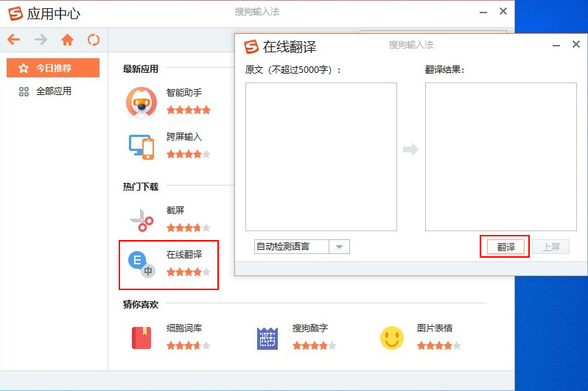Open the 搜狗酷字 blue icon
The height and width of the screenshot is (391, 588).
point(267,338)
